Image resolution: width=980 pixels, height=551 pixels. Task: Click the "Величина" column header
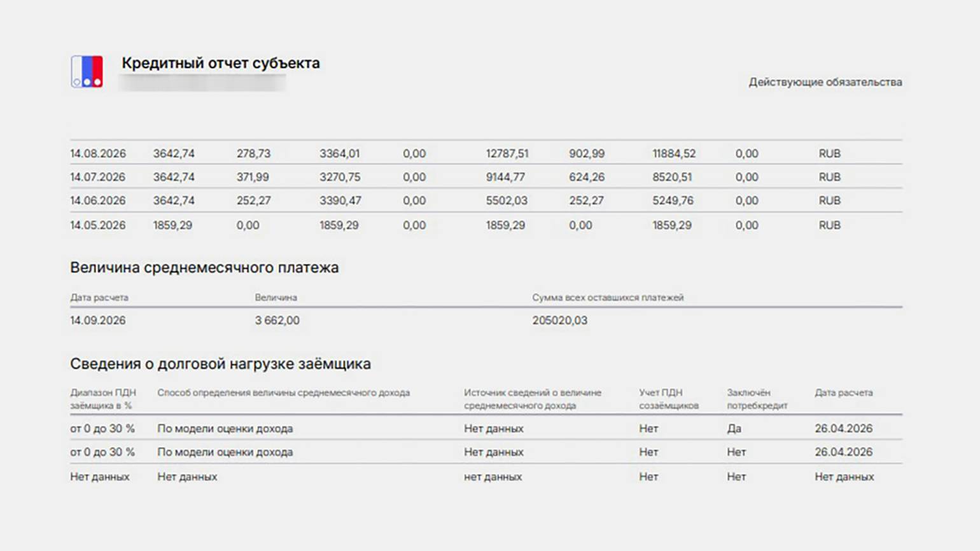click(x=276, y=297)
